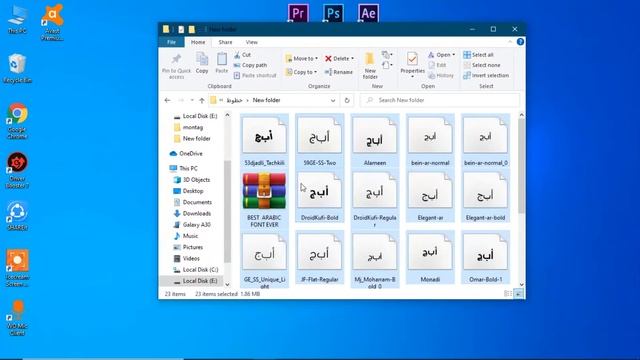The height and width of the screenshot is (360, 640).
Task: Select the DroidKufi-Bold font file
Action: (320, 197)
